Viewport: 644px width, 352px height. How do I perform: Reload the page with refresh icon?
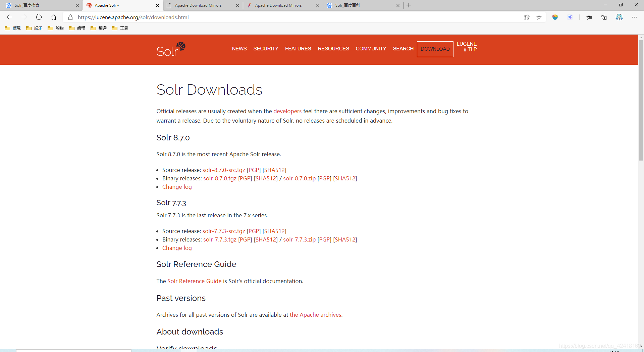tap(39, 17)
